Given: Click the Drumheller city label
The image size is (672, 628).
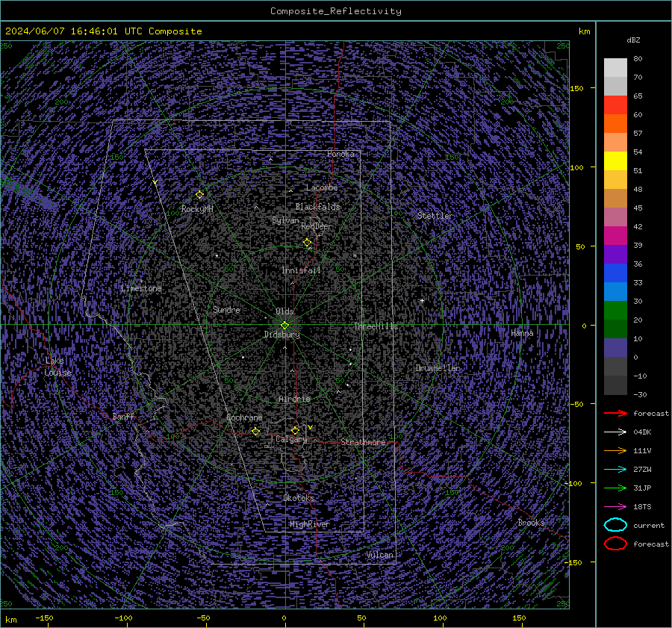Looking at the screenshot, I should pyautogui.click(x=437, y=368).
